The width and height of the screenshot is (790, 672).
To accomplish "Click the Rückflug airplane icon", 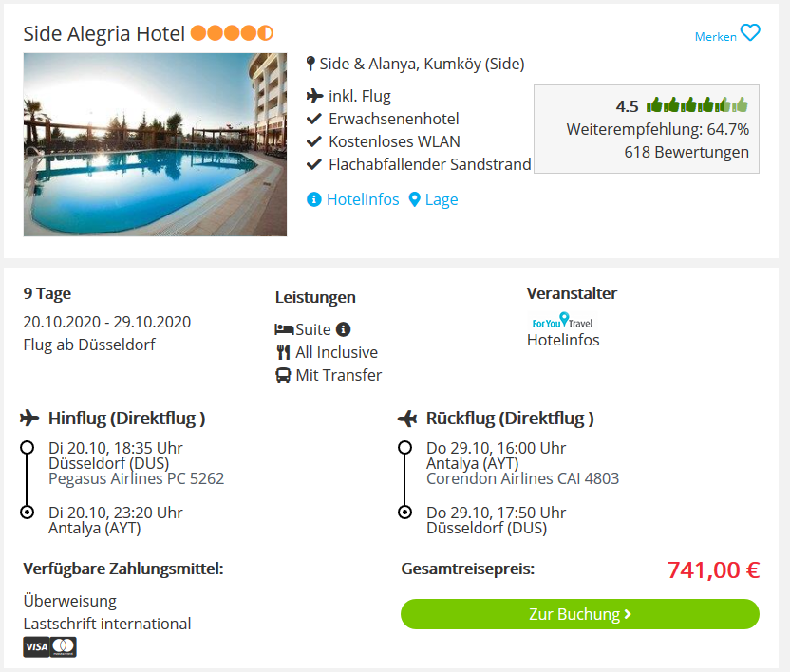I will [407, 419].
